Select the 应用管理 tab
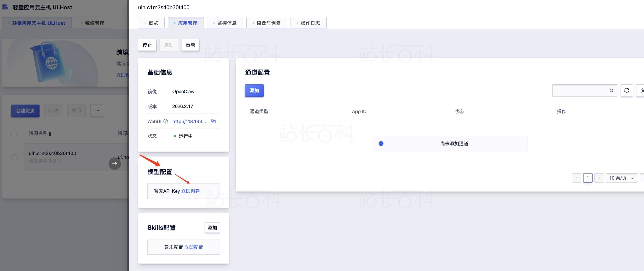This screenshot has width=644, height=271. tap(186, 23)
